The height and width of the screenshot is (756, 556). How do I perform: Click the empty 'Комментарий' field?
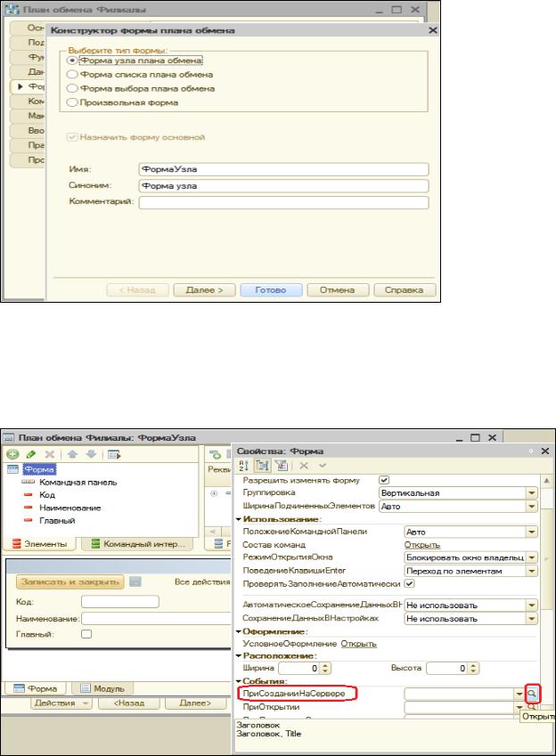pyautogui.click(x=283, y=202)
